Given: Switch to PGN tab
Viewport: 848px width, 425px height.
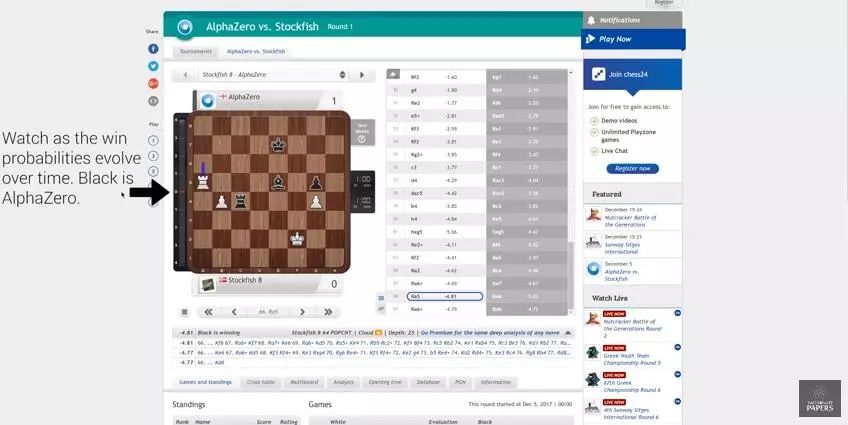Looking at the screenshot, I should 460,382.
